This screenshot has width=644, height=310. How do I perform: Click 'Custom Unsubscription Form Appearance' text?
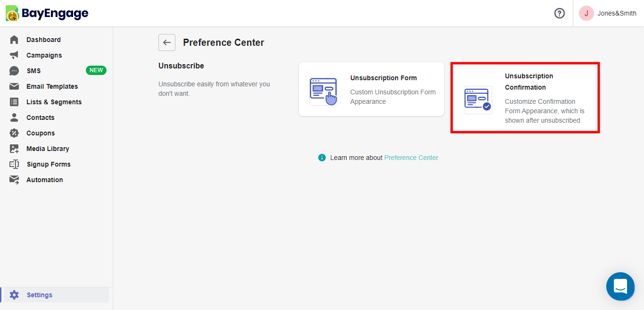[x=393, y=97]
